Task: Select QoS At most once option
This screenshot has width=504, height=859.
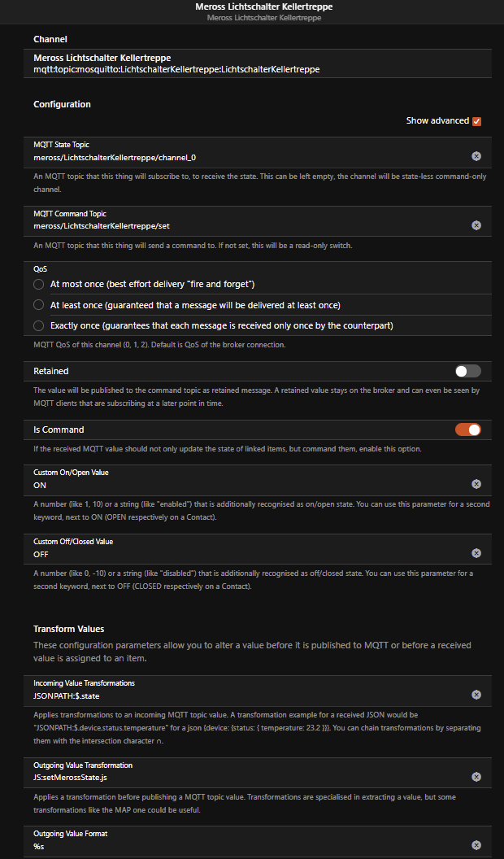Action: tap(39, 284)
